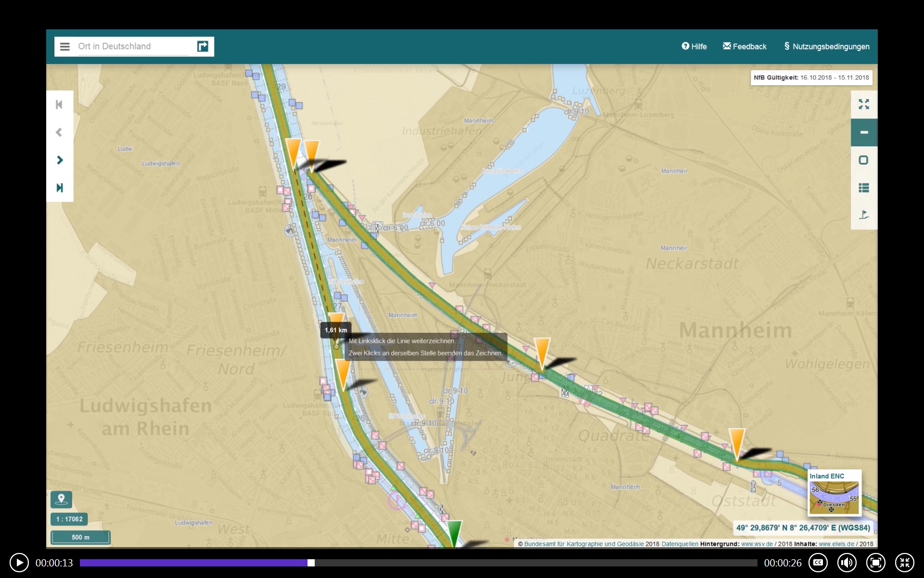
Task: Open route directions icon in search bar
Action: 203,46
